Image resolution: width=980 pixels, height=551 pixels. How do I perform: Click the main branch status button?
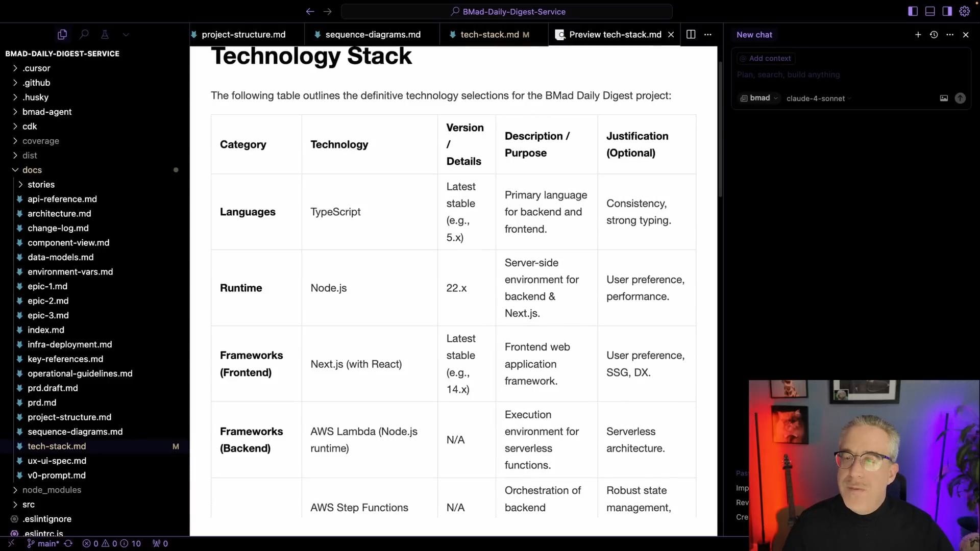[x=44, y=543]
